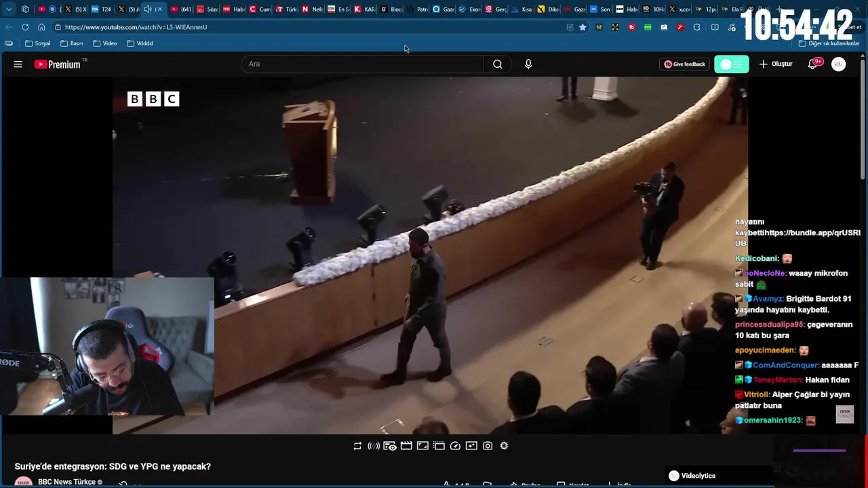
Task: Reload the page with the refresh button
Action: point(25,27)
